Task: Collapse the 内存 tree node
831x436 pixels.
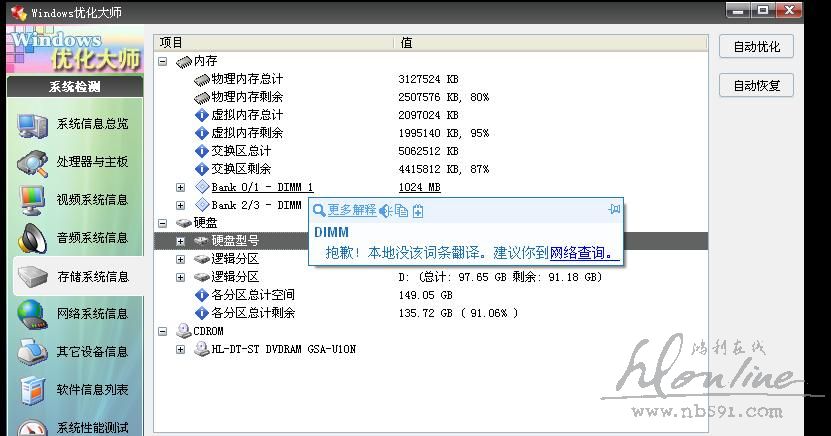Action: point(163,61)
